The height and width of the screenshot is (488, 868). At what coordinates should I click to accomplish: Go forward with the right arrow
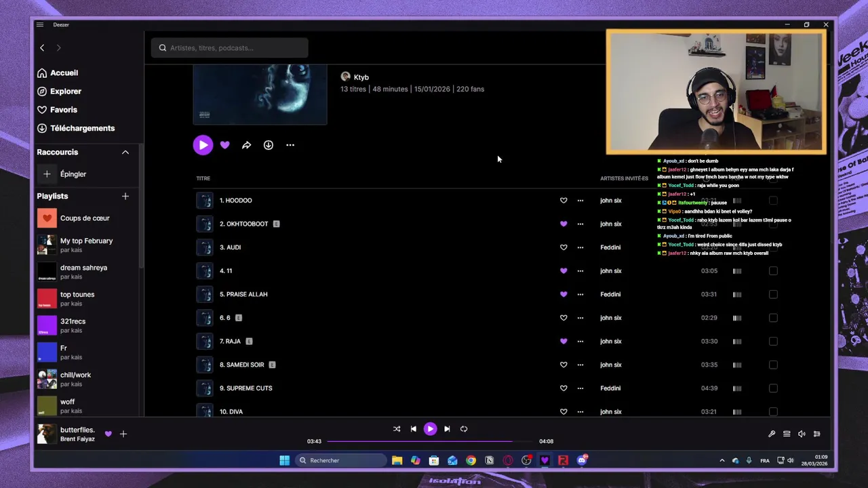point(58,47)
